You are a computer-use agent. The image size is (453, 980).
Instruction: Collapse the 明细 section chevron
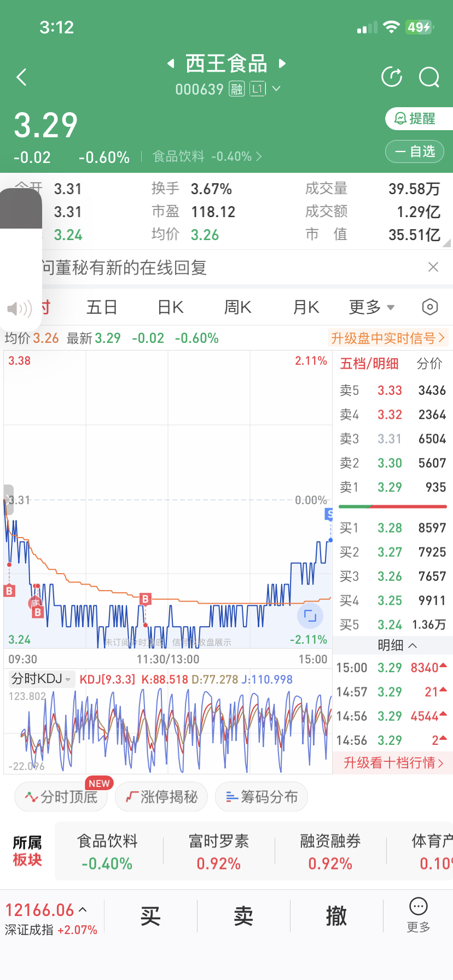413,645
